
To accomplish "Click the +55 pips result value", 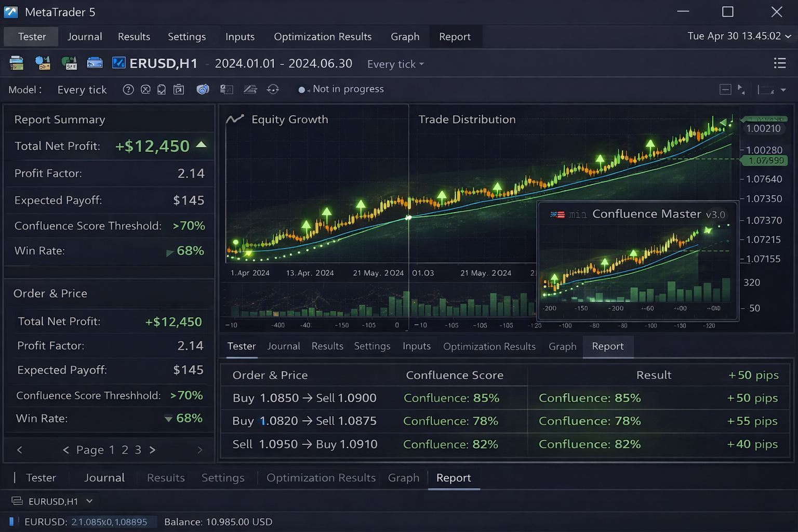I will [x=752, y=421].
